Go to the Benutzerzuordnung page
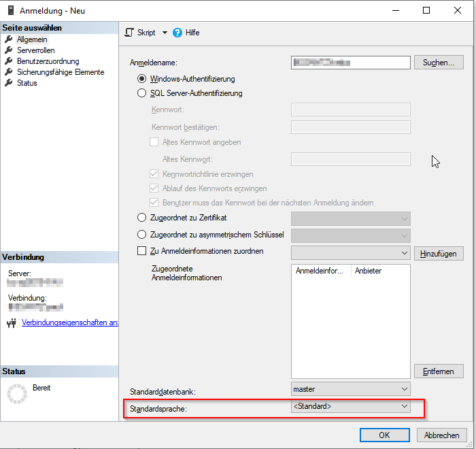This screenshot has width=476, height=449. [x=48, y=61]
